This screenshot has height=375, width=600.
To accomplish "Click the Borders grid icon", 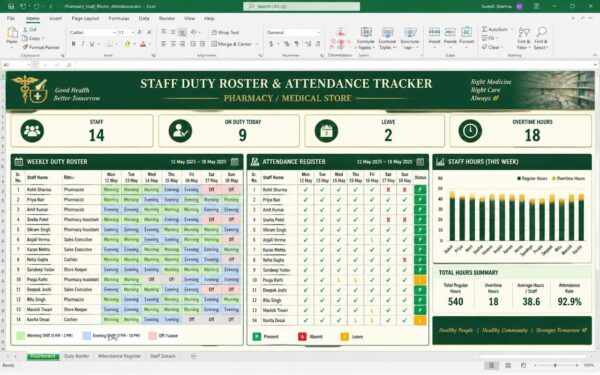I will (x=109, y=44).
